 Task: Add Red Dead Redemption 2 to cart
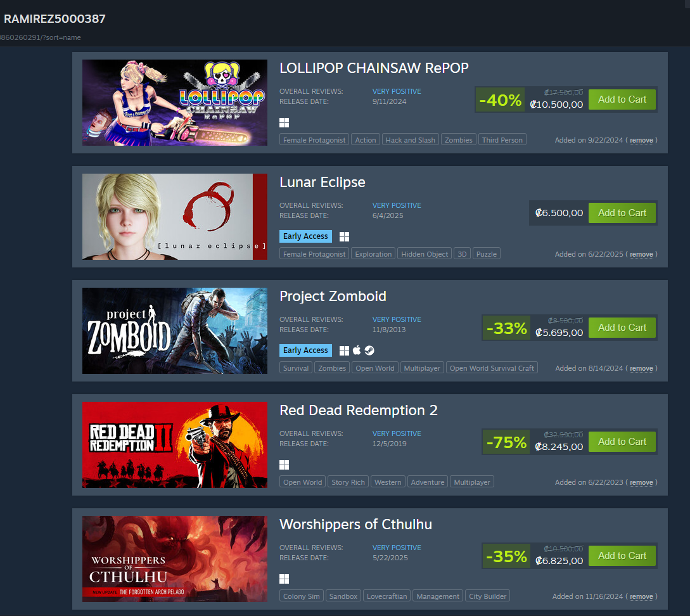click(x=622, y=441)
